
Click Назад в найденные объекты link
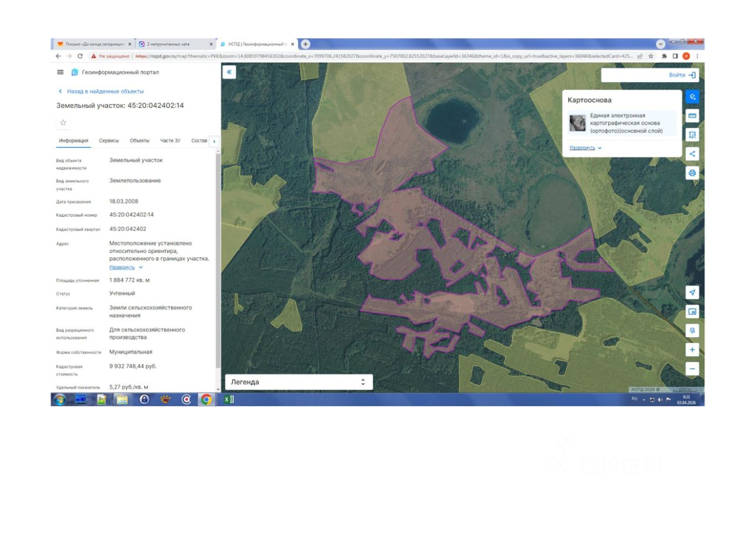(x=101, y=92)
